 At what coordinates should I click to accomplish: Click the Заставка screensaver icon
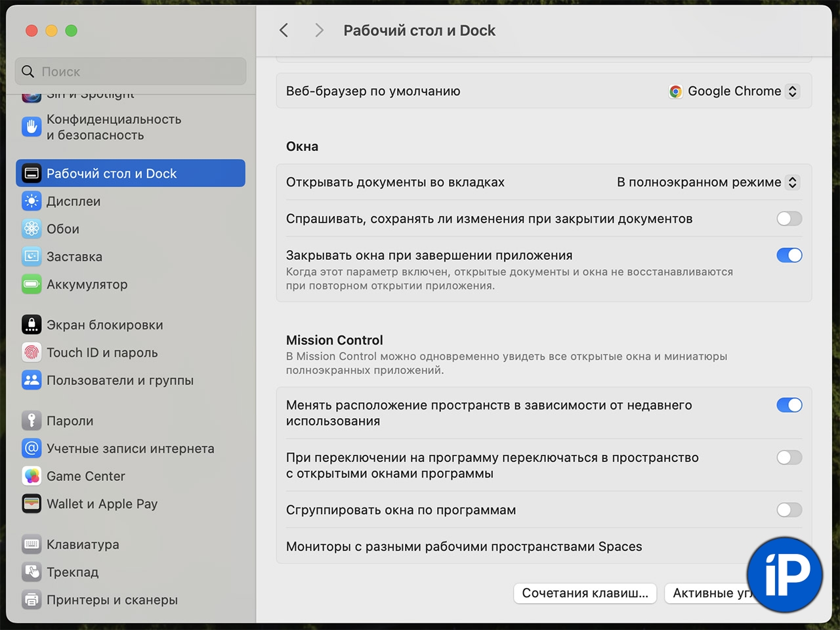click(x=31, y=256)
